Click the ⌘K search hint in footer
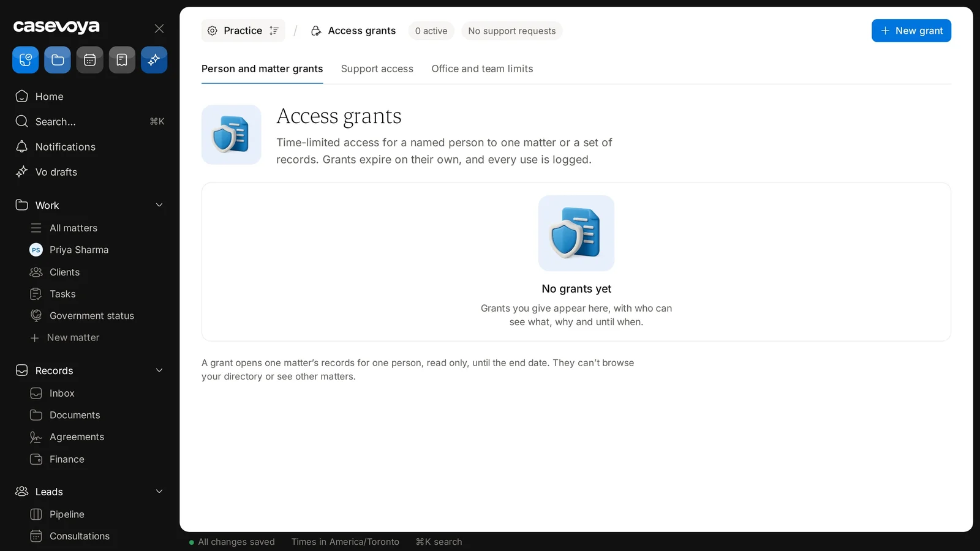The height and width of the screenshot is (551, 980). 439,542
